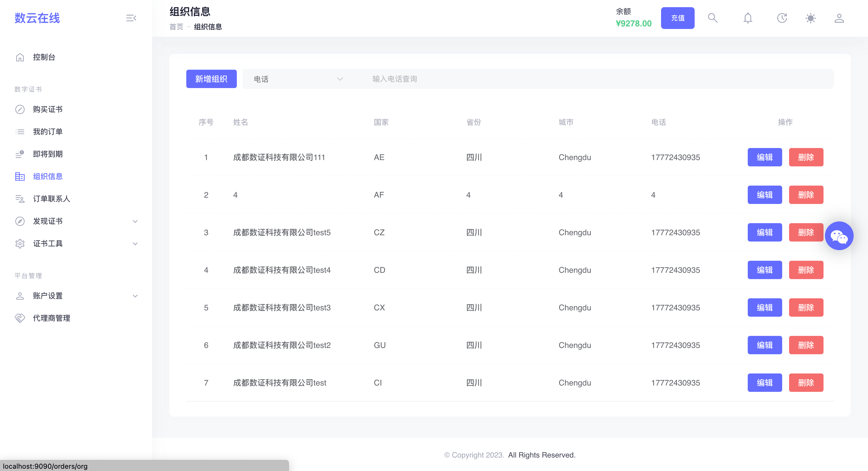868x471 pixels.
Task: Toggle light/dark theme sun icon
Action: point(810,18)
